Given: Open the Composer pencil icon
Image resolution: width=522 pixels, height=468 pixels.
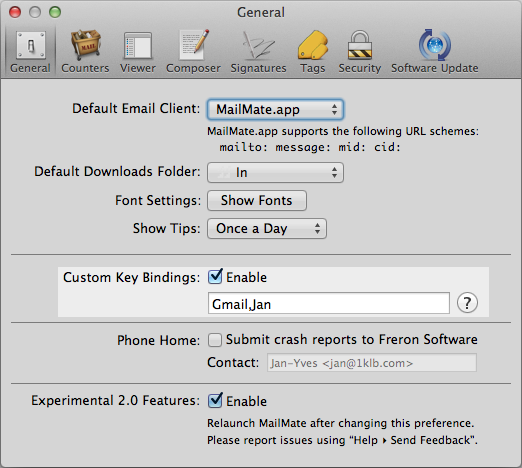Looking at the screenshot, I should (194, 45).
